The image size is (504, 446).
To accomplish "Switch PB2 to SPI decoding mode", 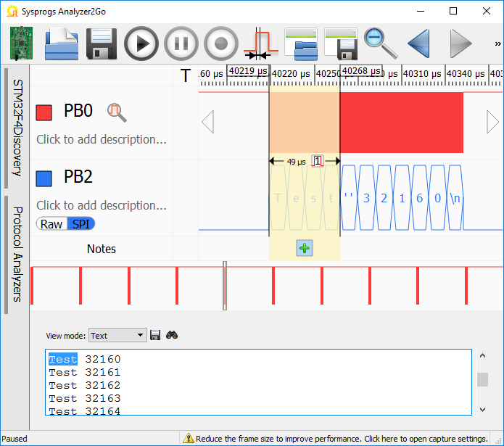I will (81, 224).
